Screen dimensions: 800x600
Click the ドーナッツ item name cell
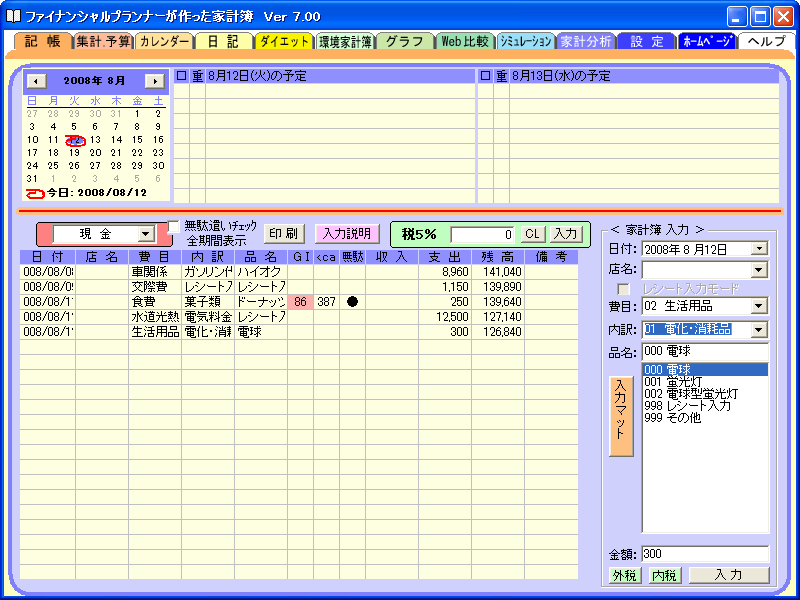(261, 302)
